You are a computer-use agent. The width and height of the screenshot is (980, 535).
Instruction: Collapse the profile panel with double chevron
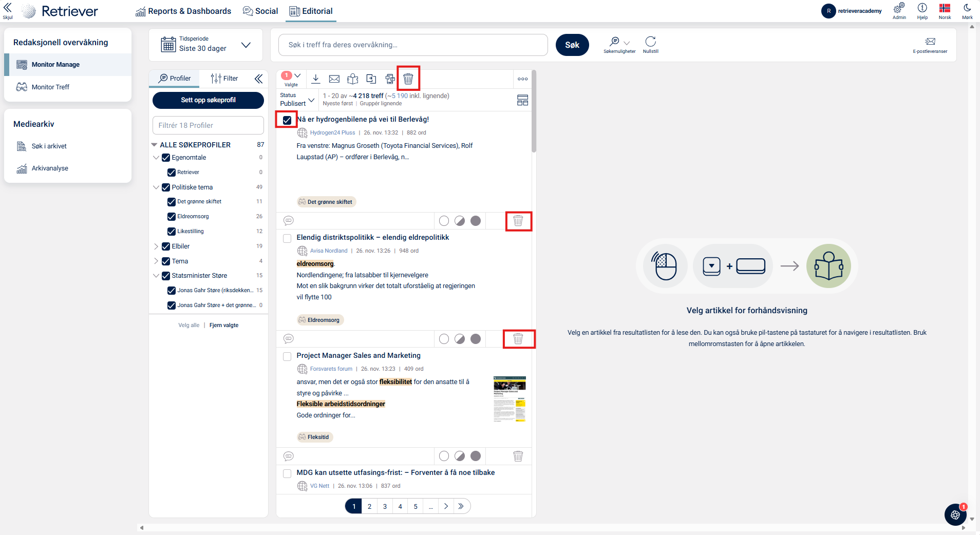258,79
